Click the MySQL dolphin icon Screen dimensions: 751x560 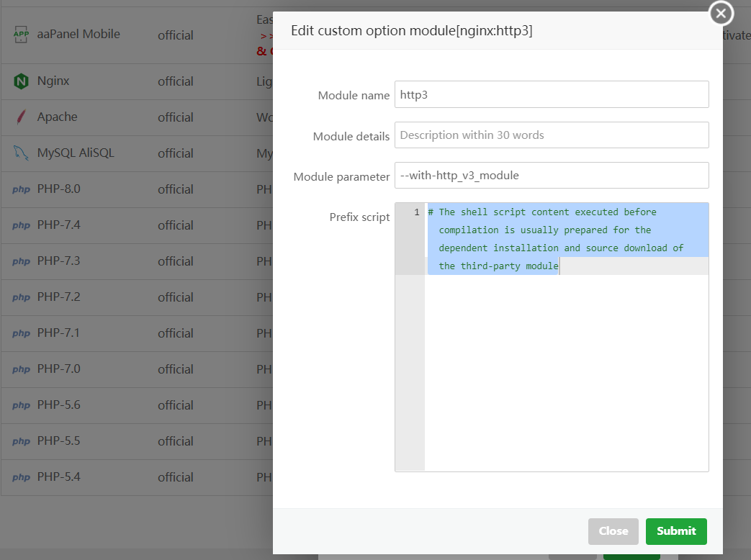coord(21,153)
